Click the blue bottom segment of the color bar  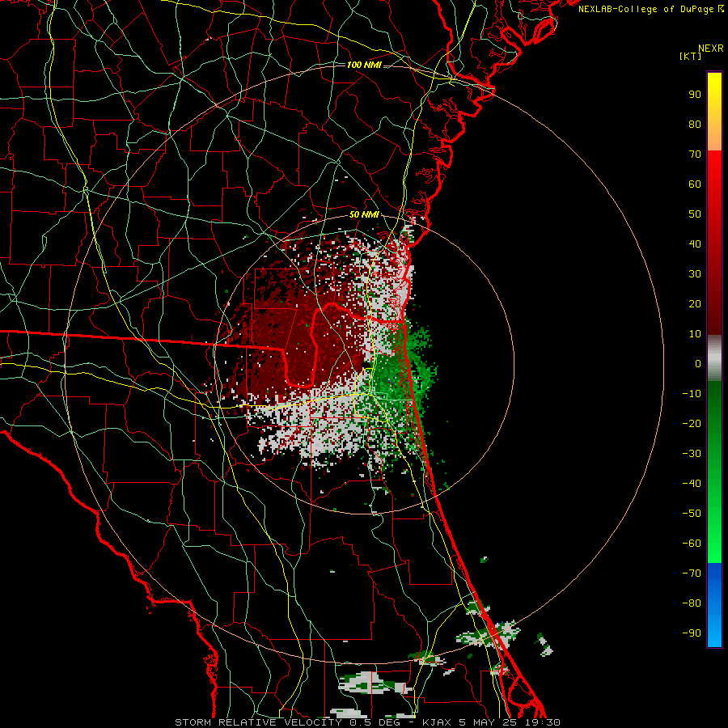click(714, 605)
